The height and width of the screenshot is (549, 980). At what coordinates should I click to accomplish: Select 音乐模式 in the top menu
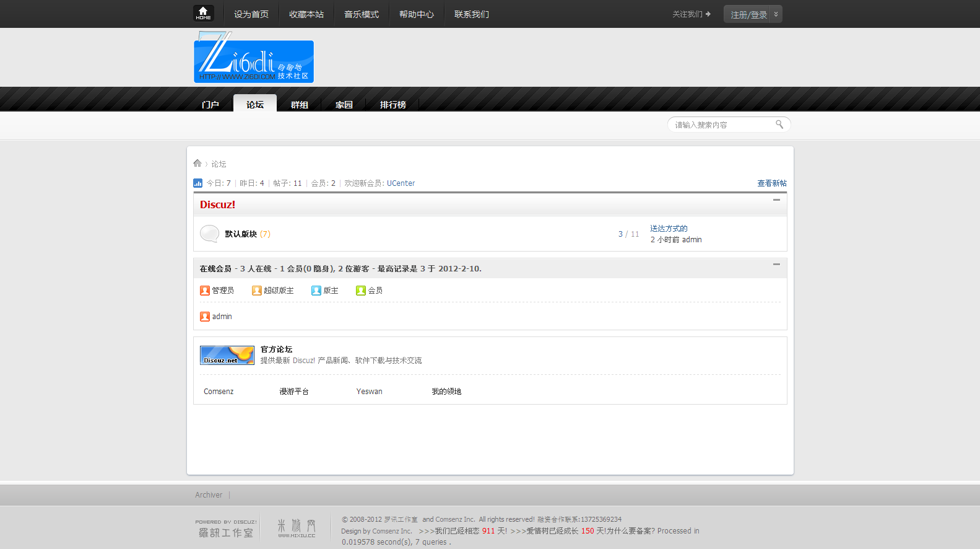[362, 14]
